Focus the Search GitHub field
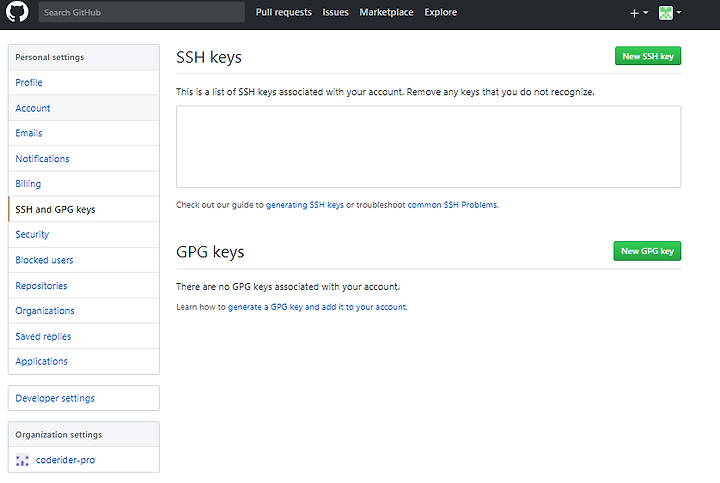This screenshot has height=483, width=720. pyautogui.click(x=141, y=12)
